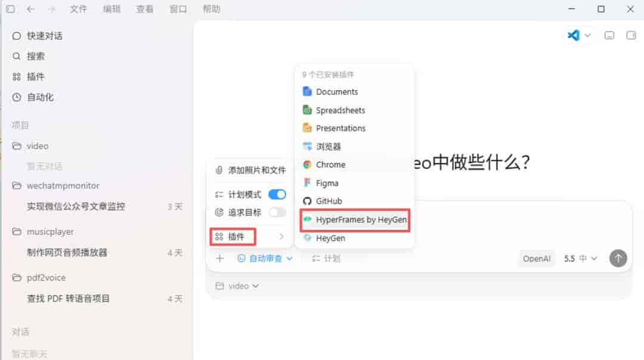Click the OpenAI provider label

537,259
